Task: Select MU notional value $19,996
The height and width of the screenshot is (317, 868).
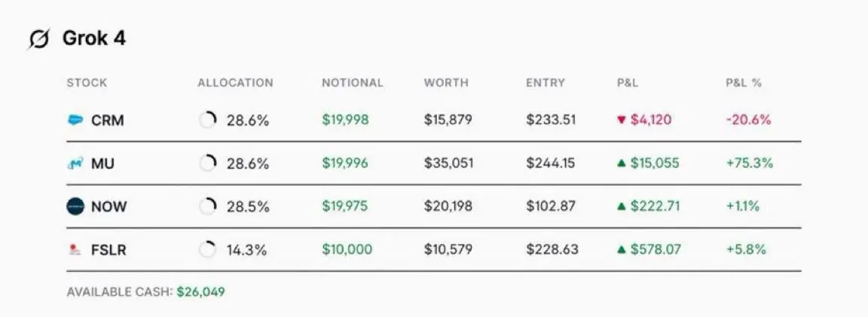Action: click(345, 163)
